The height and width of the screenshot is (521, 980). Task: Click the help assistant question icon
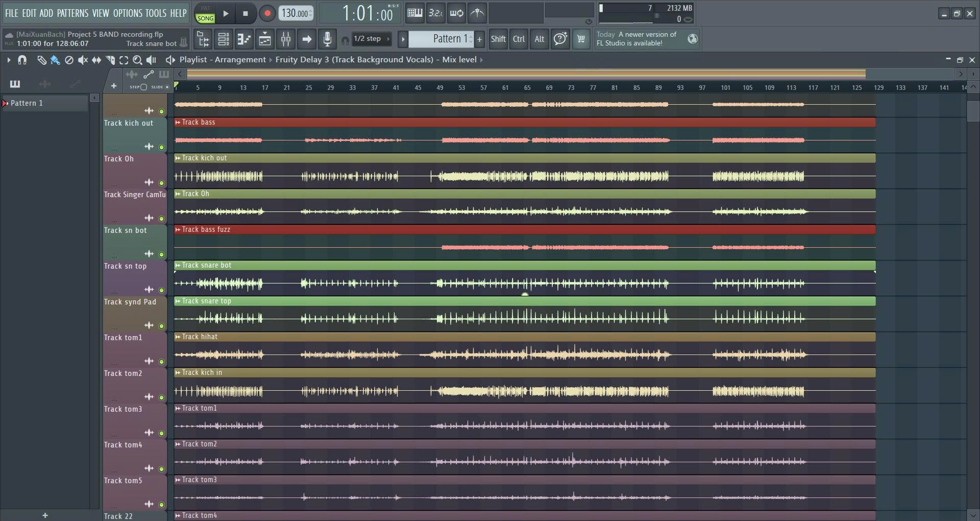[x=560, y=39]
